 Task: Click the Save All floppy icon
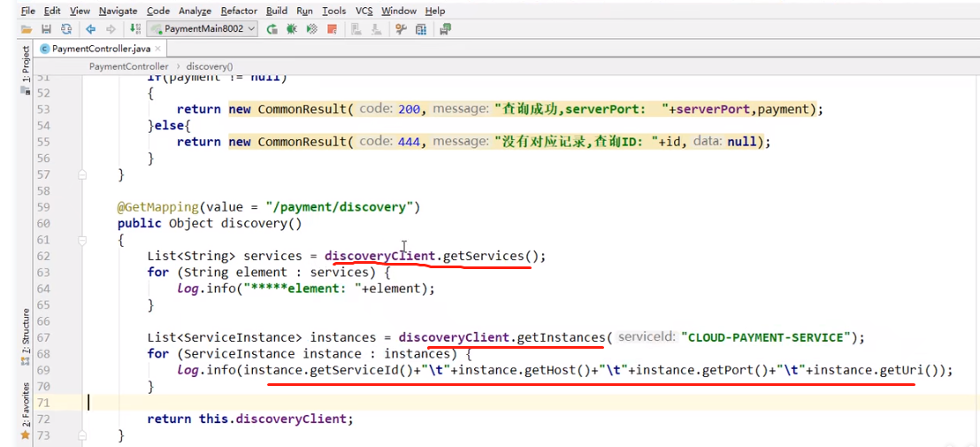tap(46, 28)
